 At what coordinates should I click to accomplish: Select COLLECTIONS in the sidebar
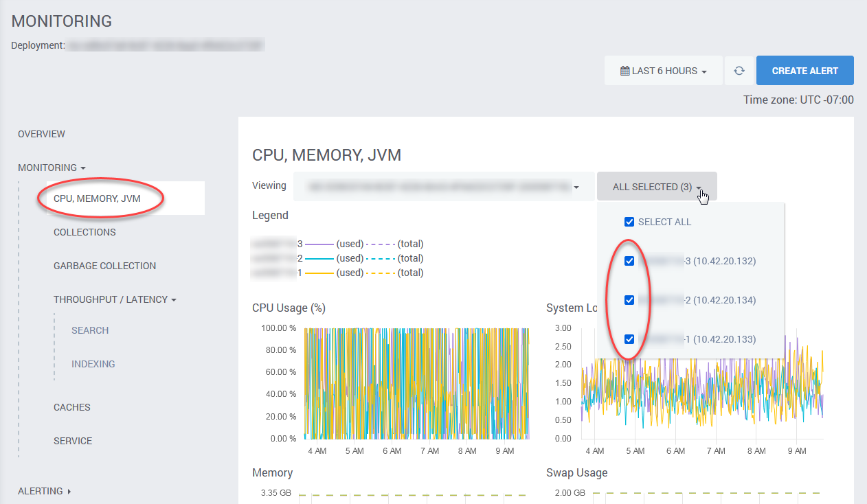(85, 232)
